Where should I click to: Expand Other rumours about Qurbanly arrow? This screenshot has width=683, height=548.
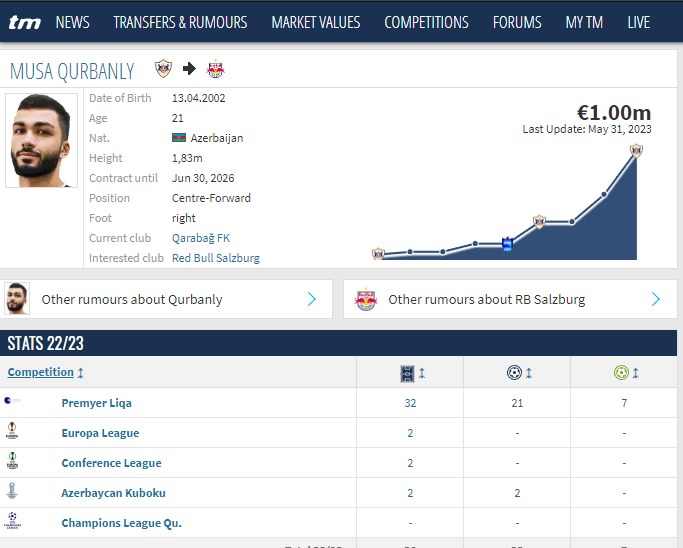point(312,299)
